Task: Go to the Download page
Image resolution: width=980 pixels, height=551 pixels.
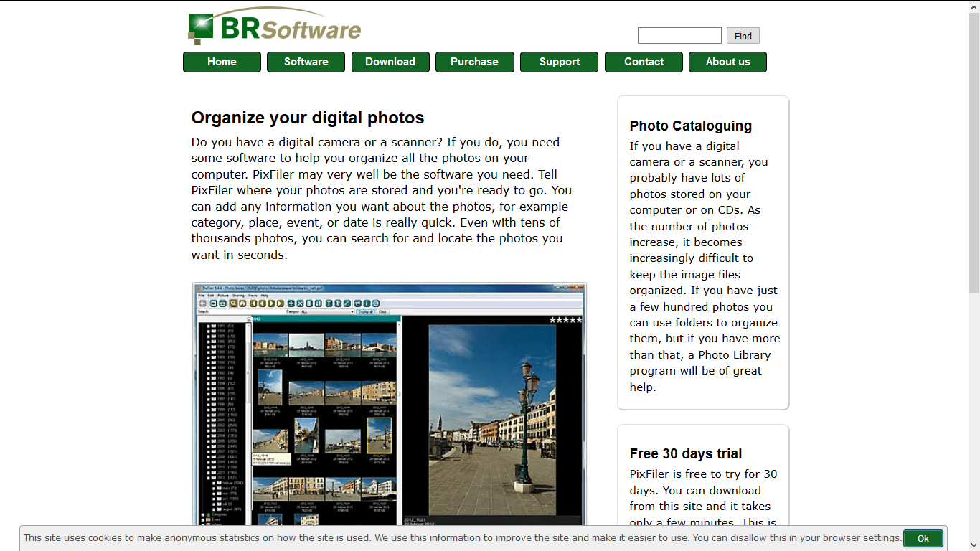Action: (390, 62)
